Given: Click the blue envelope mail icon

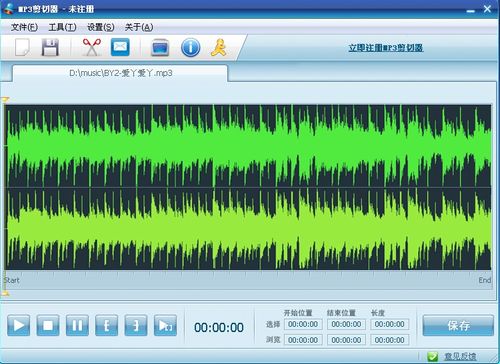Looking at the screenshot, I should [x=120, y=47].
